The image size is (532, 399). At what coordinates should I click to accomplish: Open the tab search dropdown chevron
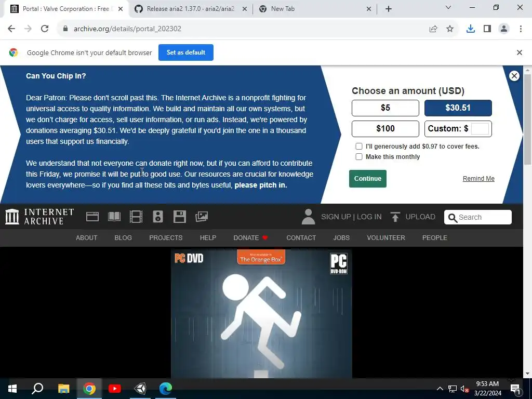(448, 7)
